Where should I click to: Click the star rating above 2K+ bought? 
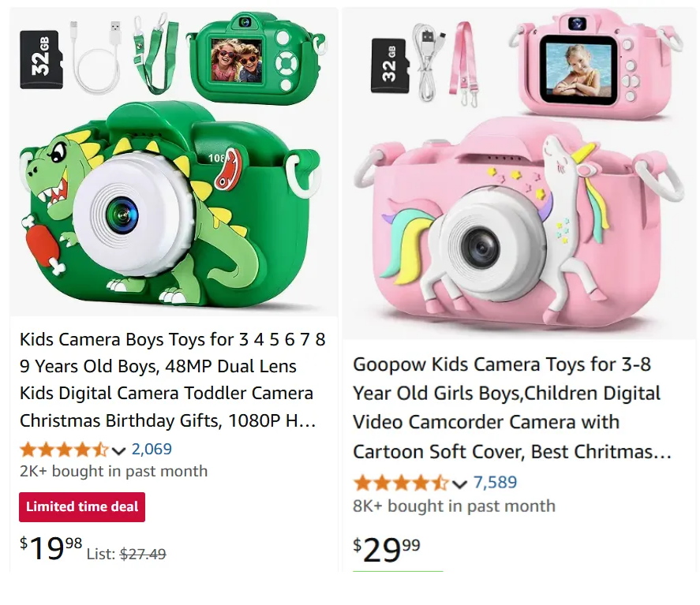[x=63, y=450]
